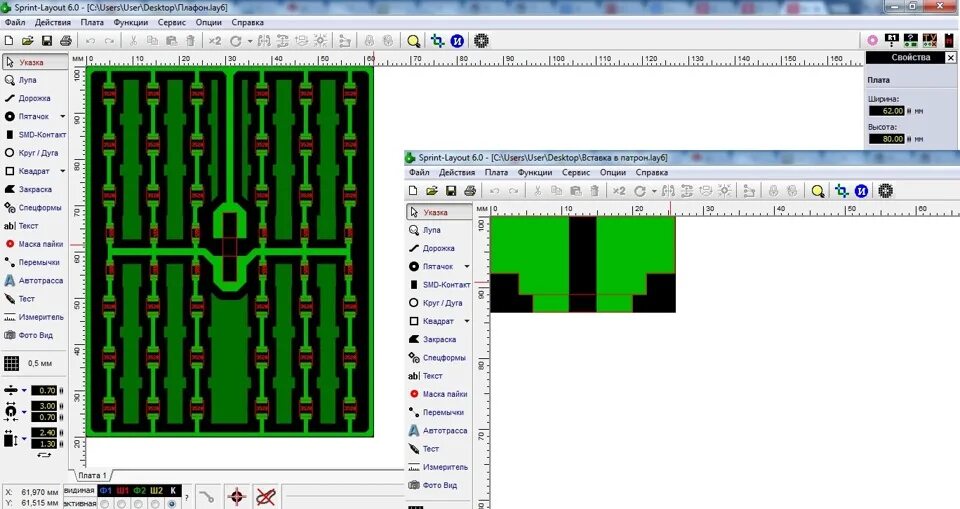Open SMD size dropdown arrow next to 2.40
960x509 pixels.
(24, 439)
